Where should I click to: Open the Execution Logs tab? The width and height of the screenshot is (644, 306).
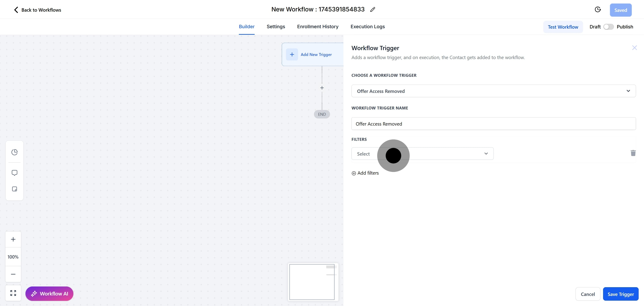pyautogui.click(x=367, y=26)
